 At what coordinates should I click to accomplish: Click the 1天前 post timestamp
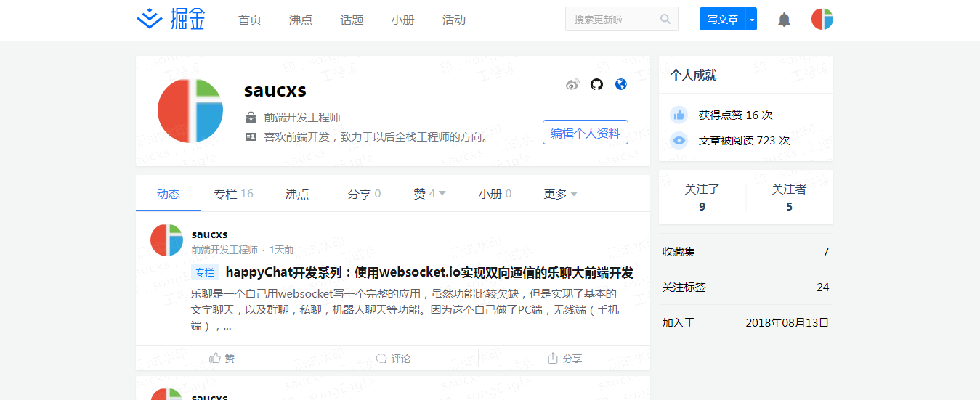(281, 250)
